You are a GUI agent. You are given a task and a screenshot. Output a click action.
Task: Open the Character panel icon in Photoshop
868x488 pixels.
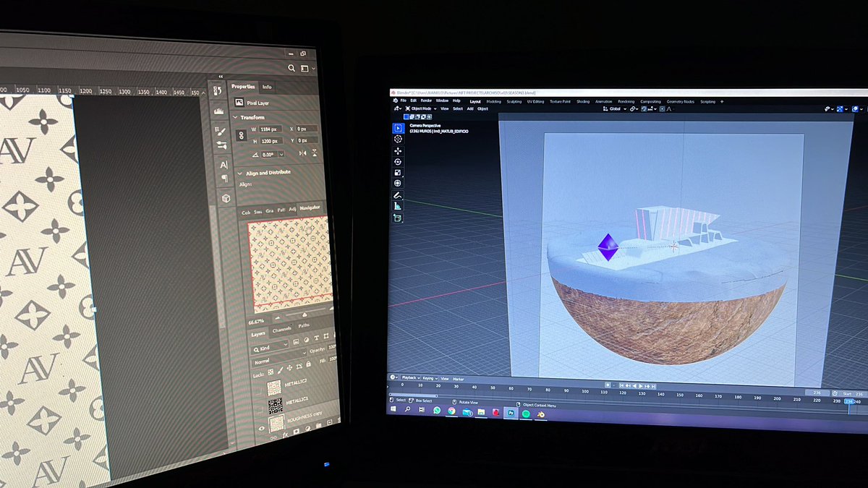pos(224,165)
